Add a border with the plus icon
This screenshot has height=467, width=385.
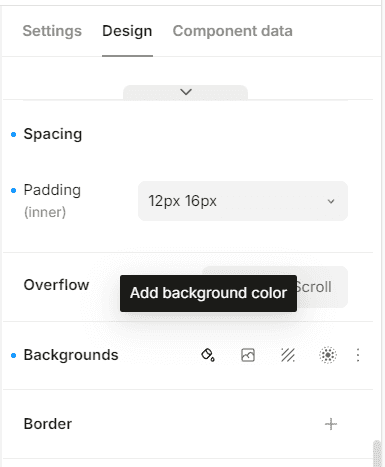click(x=331, y=424)
